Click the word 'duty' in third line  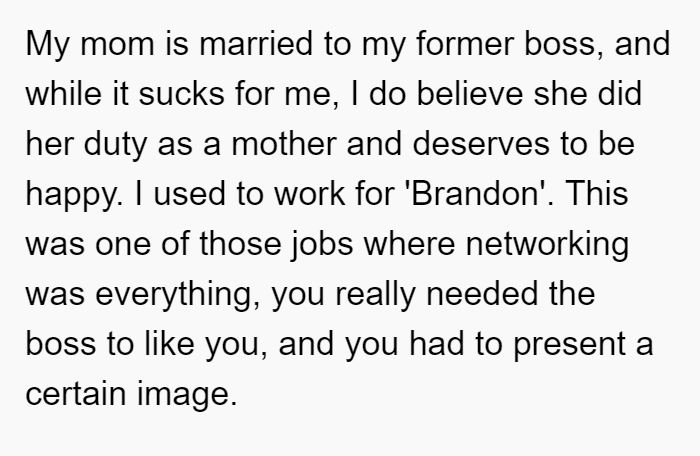[x=115, y=145]
